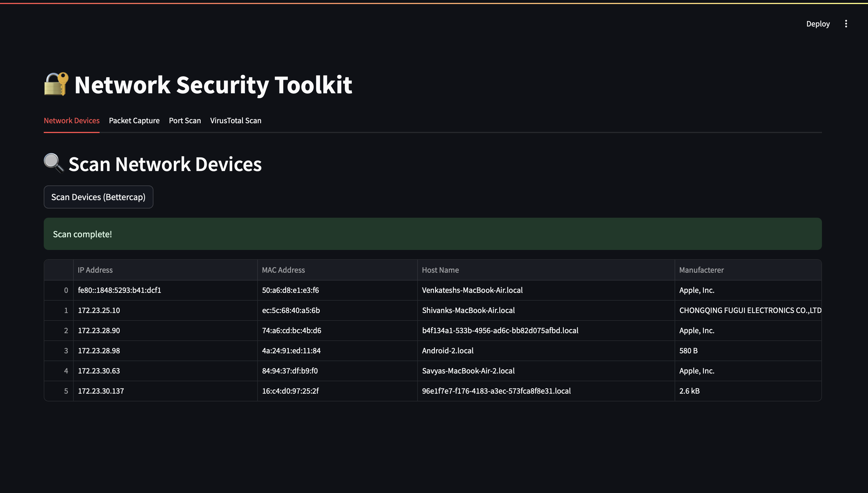Screen dimensions: 868x493
Task: Open the three-dot main menu
Action: (846, 24)
